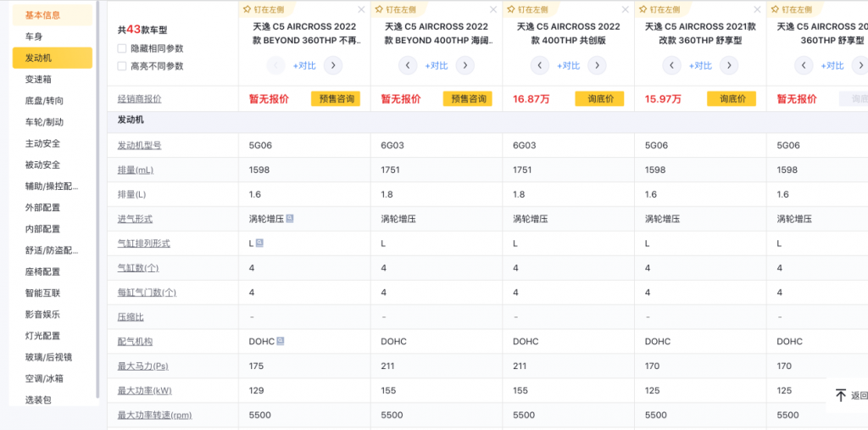868x430 pixels.
Task: Open 最大马力(Ps) parameter explanation
Action: pyautogui.click(x=142, y=366)
